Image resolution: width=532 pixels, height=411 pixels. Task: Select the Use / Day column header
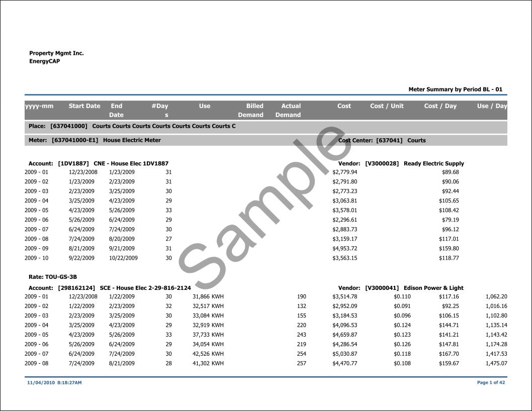pyautogui.click(x=492, y=106)
